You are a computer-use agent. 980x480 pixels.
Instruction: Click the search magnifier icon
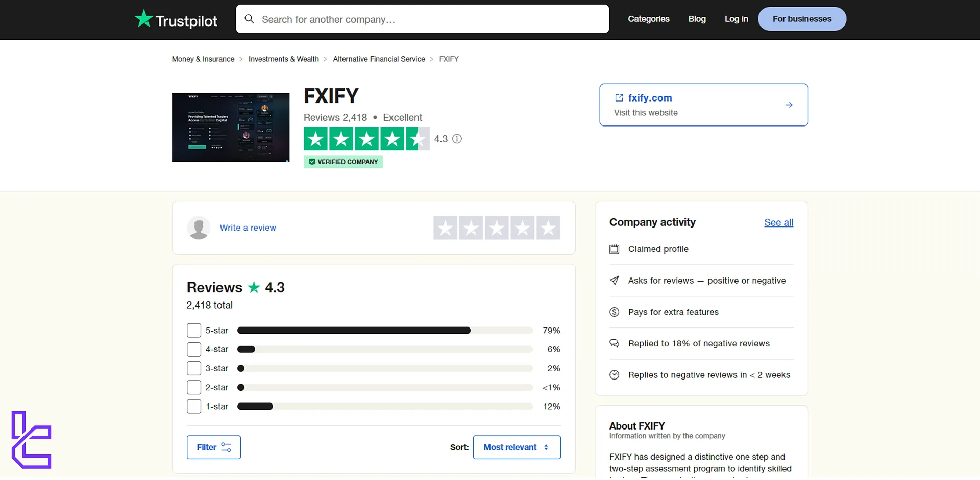[x=250, y=19]
